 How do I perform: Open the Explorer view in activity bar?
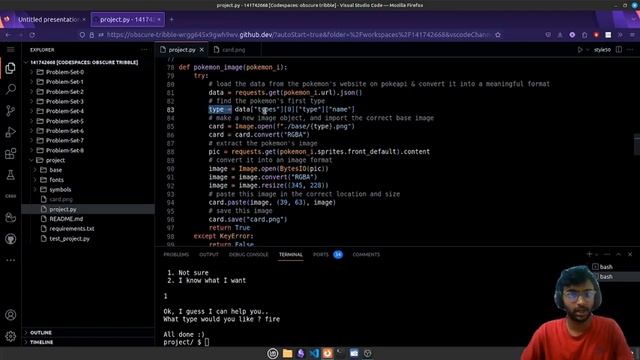(x=11, y=68)
